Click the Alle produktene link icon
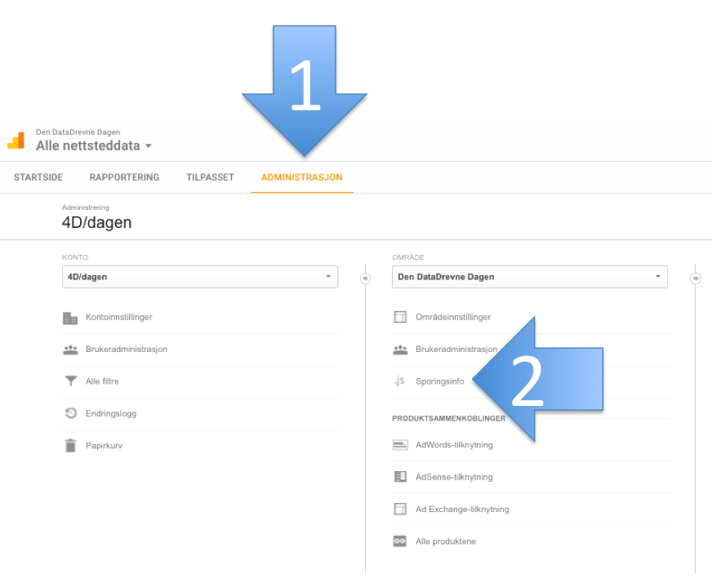 pyautogui.click(x=399, y=541)
